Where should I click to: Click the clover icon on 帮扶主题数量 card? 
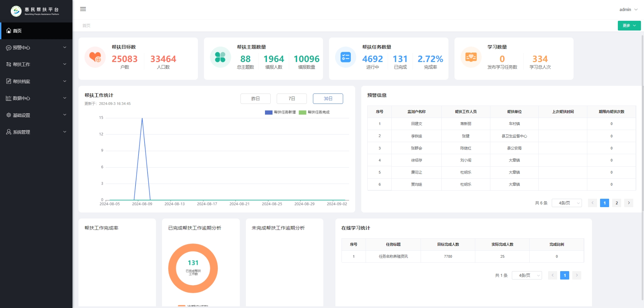(220, 57)
